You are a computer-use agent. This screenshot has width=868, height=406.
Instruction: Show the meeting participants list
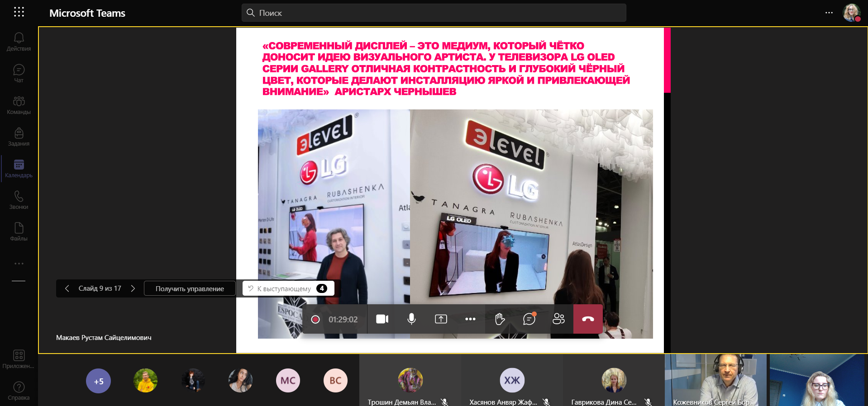(x=558, y=319)
